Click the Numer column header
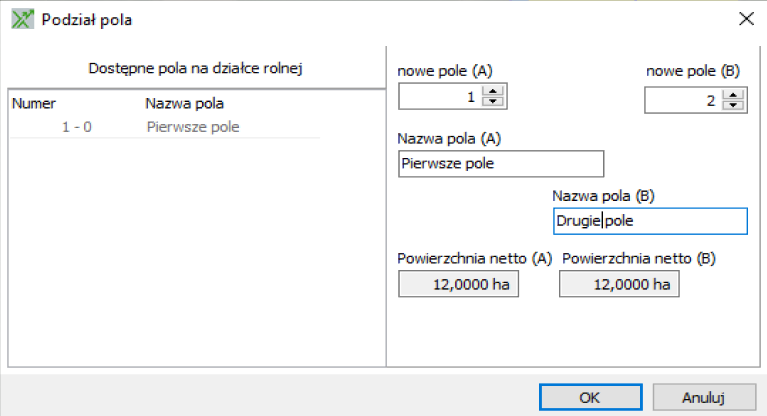This screenshot has height=416, width=767. [x=34, y=103]
